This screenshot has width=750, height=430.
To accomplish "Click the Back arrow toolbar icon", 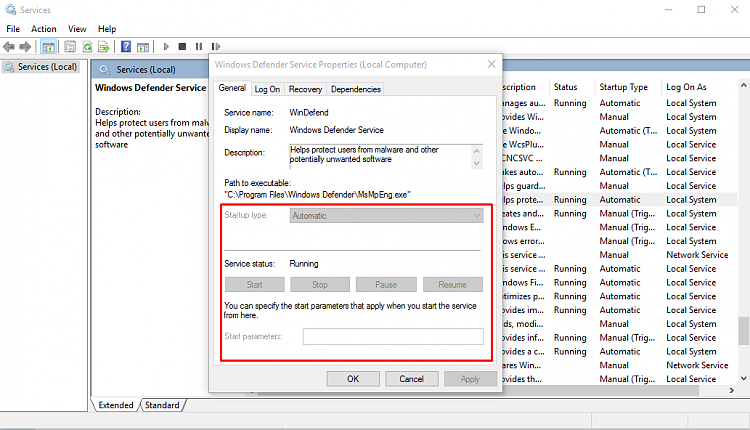I will click(9, 46).
